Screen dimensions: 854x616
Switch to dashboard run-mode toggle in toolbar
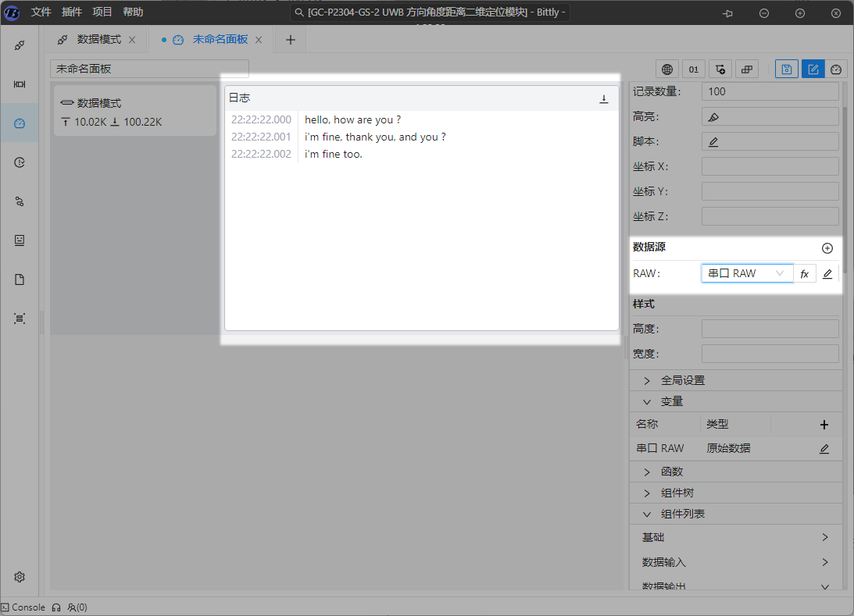click(836, 69)
